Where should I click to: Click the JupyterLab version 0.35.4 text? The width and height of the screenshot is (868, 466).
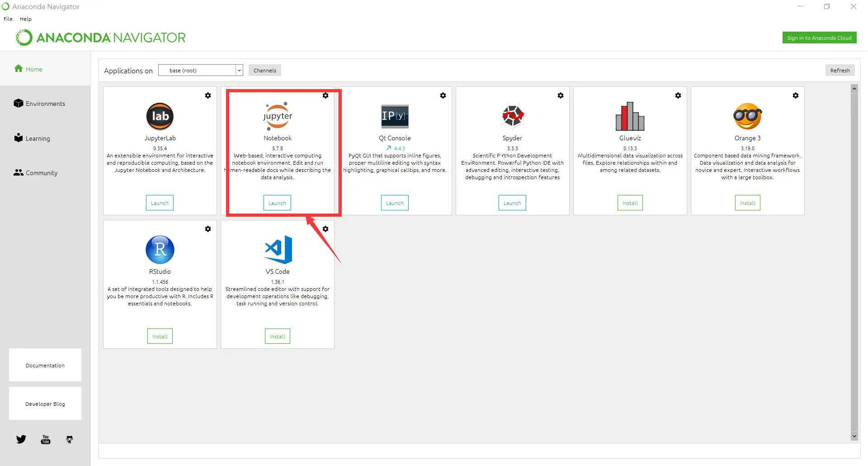coord(160,148)
